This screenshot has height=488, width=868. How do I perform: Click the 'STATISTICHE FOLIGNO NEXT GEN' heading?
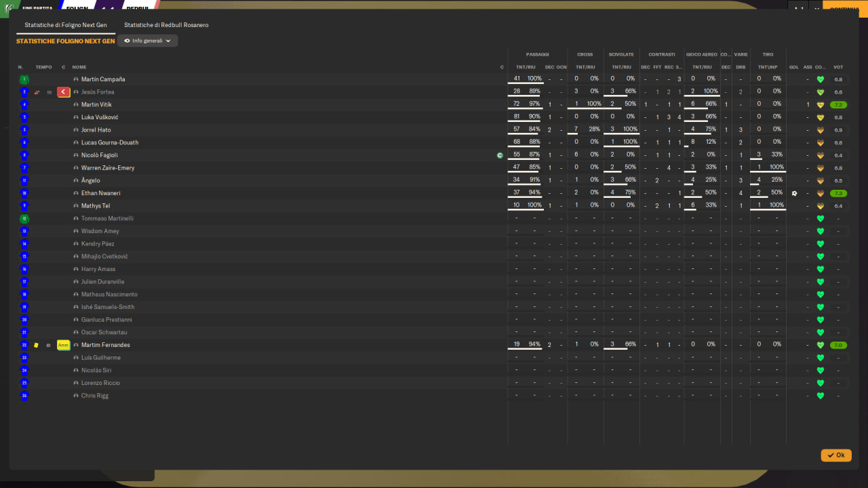click(66, 41)
